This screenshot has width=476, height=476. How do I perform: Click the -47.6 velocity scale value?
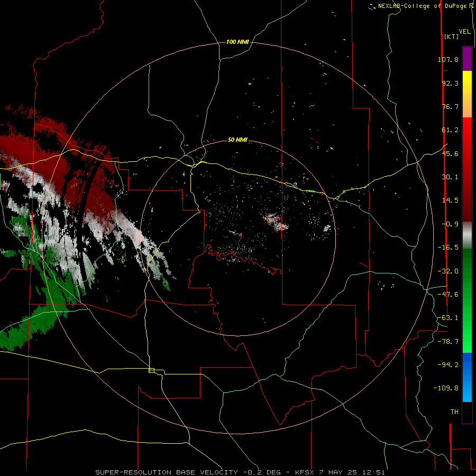click(x=448, y=295)
